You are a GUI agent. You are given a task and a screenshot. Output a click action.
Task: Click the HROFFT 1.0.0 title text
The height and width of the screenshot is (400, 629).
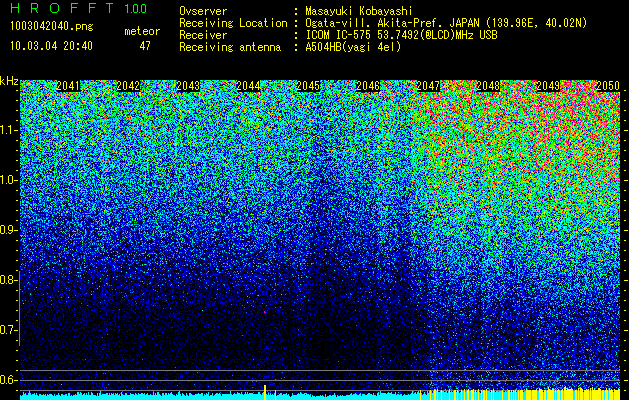click(x=78, y=8)
